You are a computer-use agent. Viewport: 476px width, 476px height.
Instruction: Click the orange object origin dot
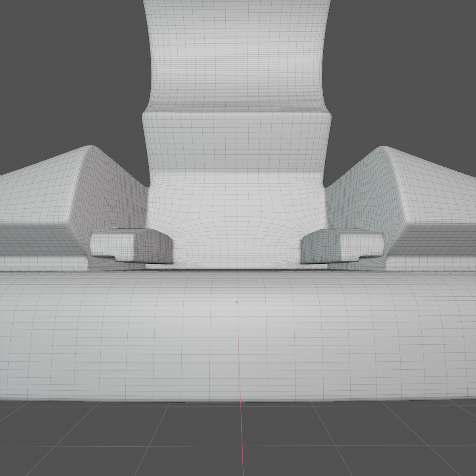[237, 302]
